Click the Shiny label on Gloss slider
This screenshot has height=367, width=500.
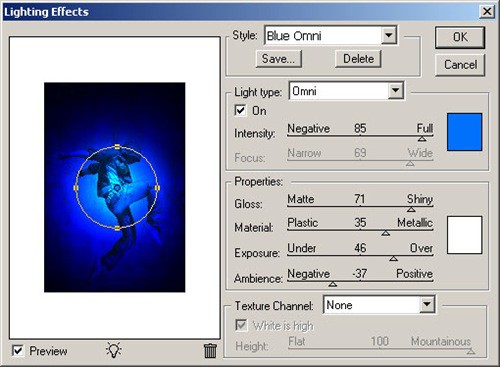pos(420,199)
